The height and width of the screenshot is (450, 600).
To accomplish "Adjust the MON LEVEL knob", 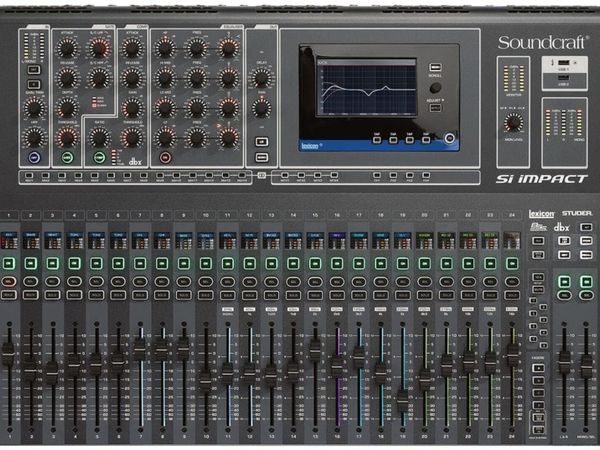I will (513, 122).
